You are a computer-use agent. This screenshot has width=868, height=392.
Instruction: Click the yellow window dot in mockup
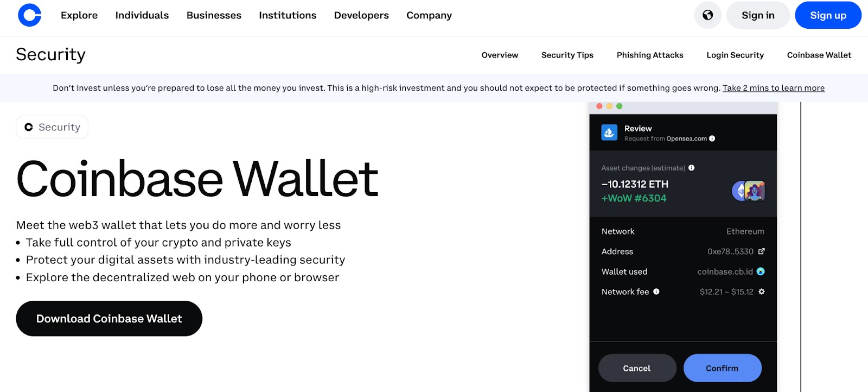coord(609,106)
